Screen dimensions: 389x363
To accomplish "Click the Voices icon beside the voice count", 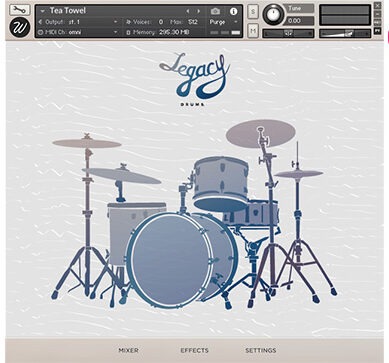I will pyautogui.click(x=128, y=22).
